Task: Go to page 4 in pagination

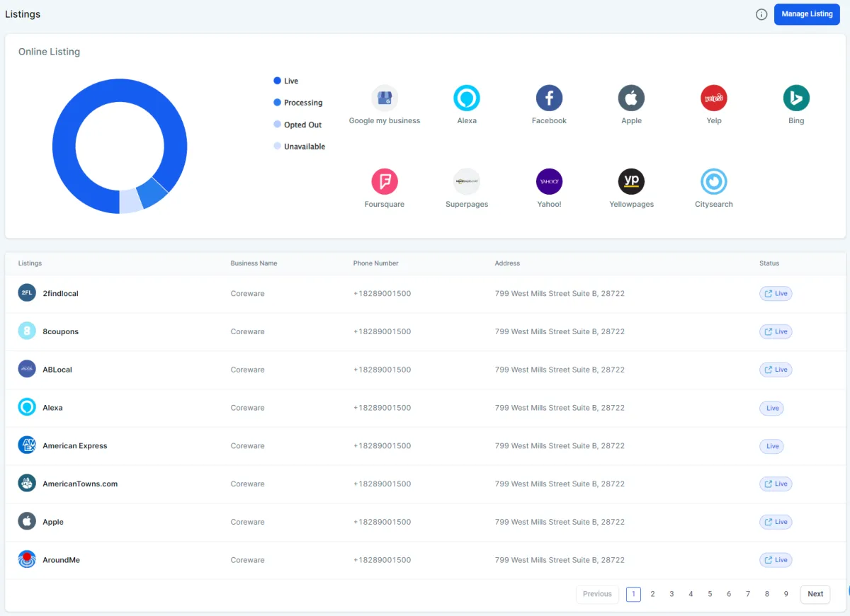Action: coord(691,594)
